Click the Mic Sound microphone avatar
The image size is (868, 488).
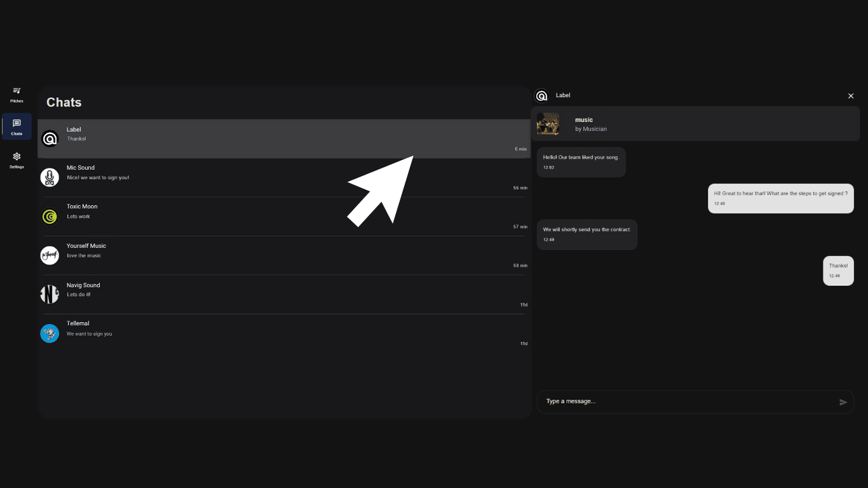[50, 177]
